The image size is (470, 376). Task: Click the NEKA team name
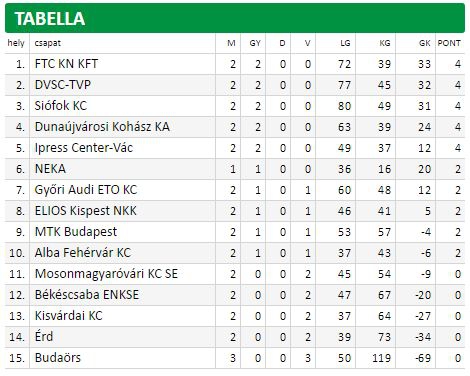[x=50, y=169]
